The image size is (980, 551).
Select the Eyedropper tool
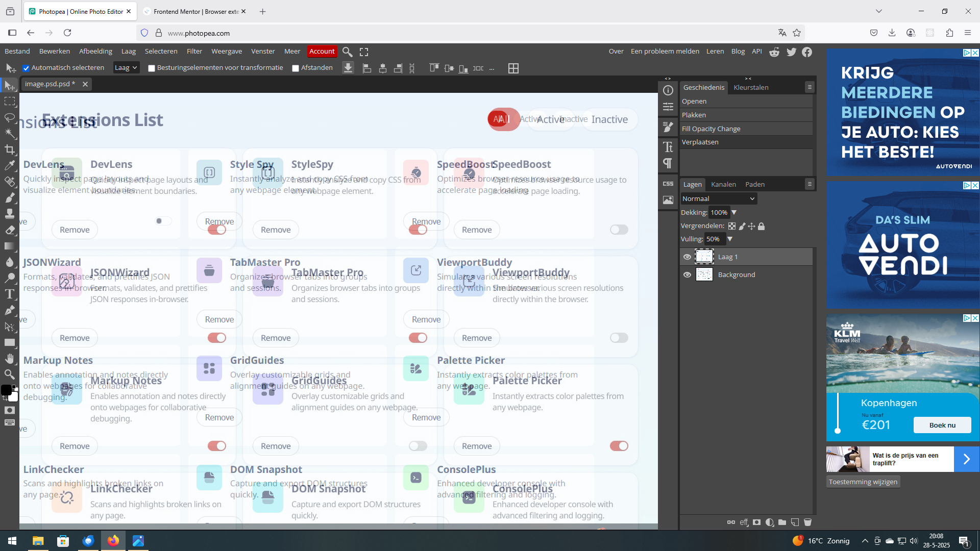pos(10,165)
